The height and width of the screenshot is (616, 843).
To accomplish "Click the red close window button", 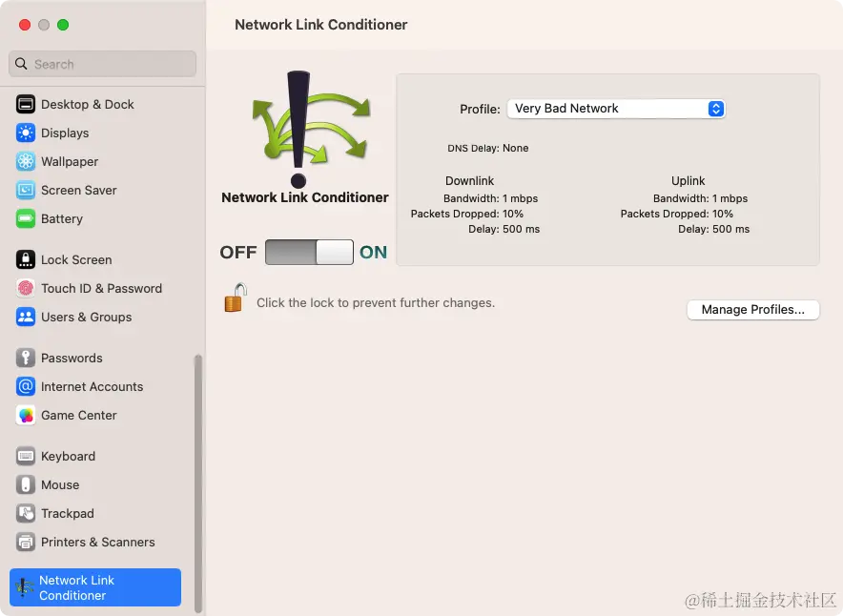I will point(25,25).
